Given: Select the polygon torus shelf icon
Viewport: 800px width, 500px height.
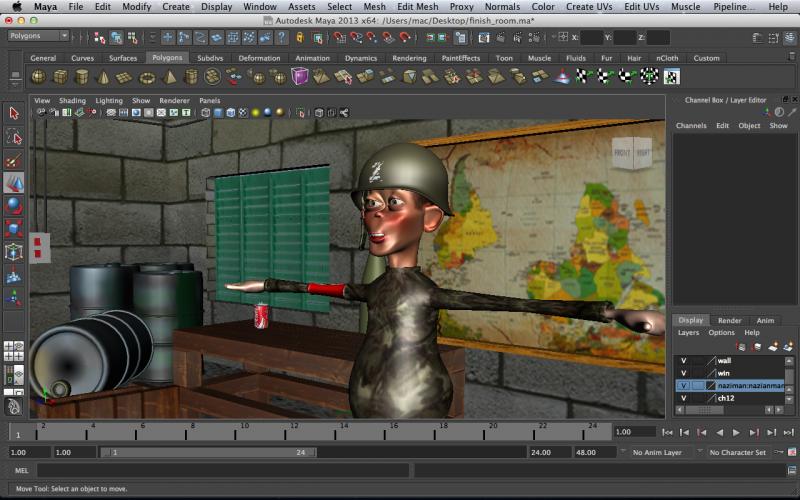Looking at the screenshot, I should pyautogui.click(x=148, y=77).
